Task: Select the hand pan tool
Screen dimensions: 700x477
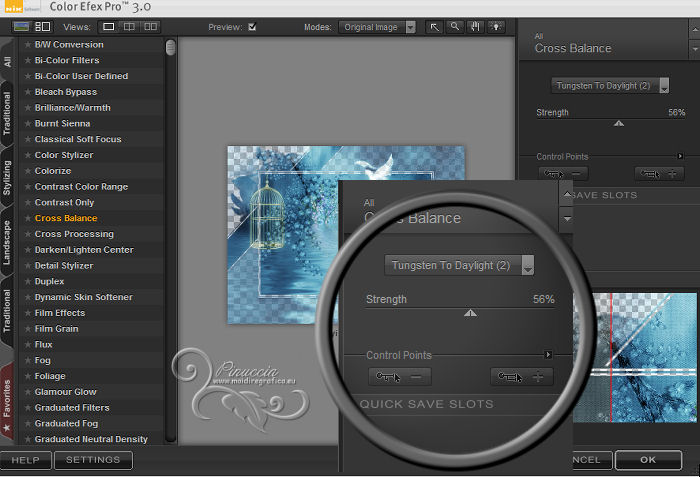Action: pos(474,27)
